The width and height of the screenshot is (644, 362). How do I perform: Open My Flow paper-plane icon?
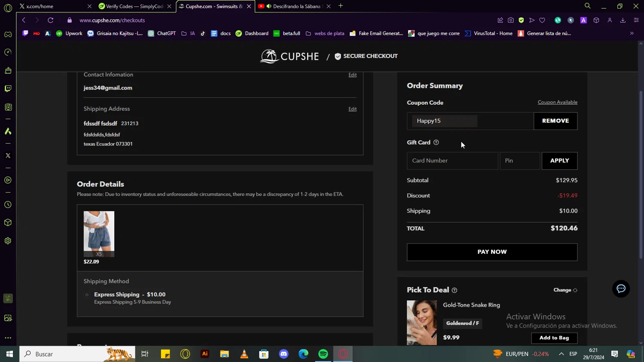coord(532,20)
